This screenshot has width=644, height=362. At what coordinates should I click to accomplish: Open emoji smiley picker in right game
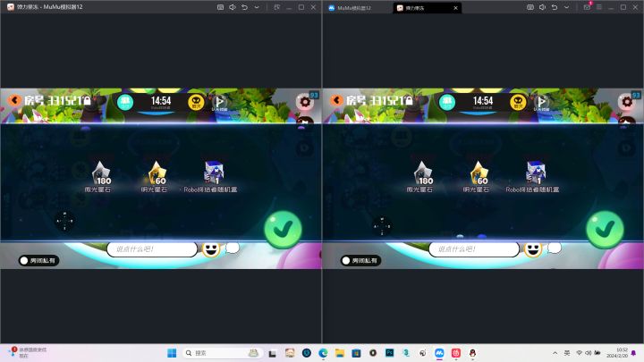click(533, 249)
